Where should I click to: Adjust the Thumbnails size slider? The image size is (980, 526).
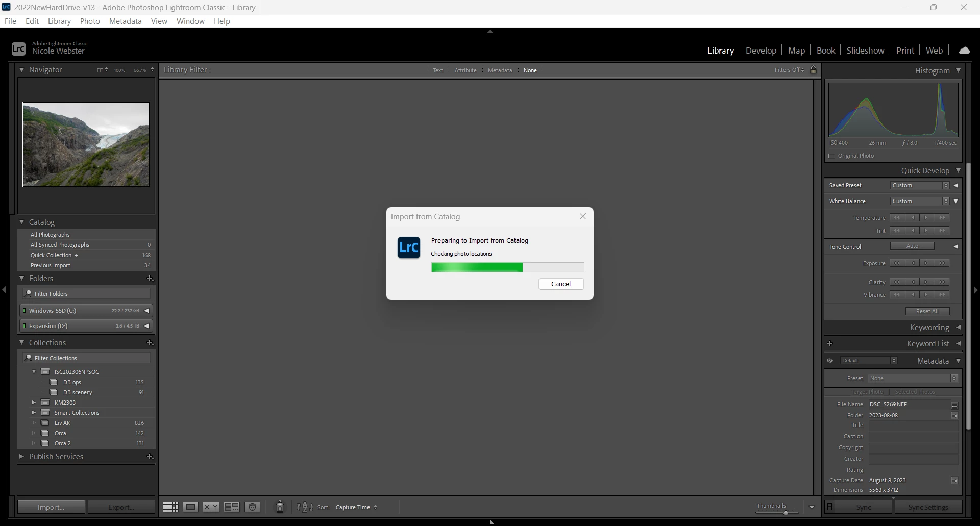(x=786, y=513)
